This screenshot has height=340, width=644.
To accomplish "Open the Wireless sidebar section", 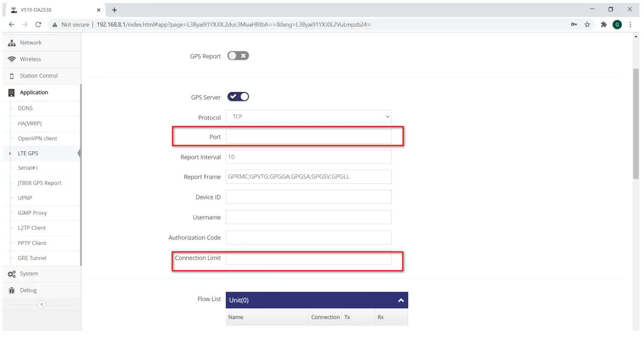I will click(x=30, y=59).
